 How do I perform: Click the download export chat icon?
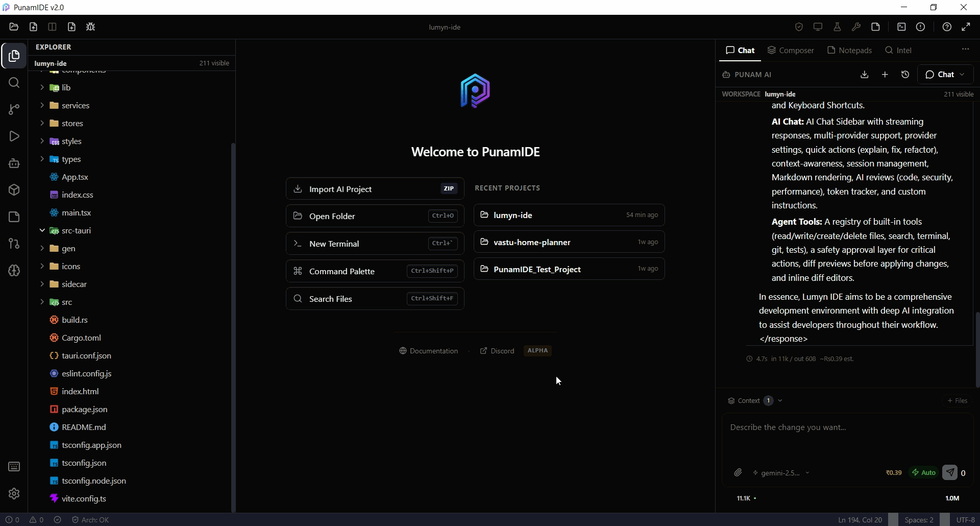[x=864, y=75]
